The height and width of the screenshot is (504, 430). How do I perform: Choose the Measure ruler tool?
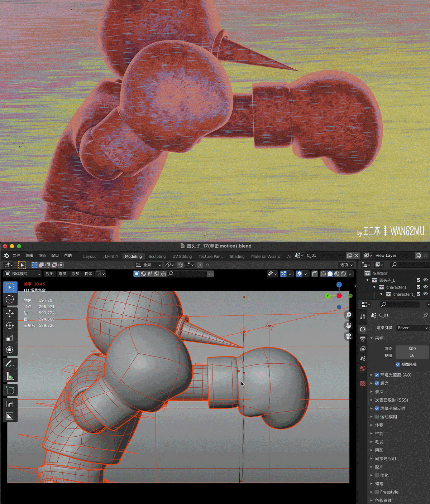[x=10, y=377]
